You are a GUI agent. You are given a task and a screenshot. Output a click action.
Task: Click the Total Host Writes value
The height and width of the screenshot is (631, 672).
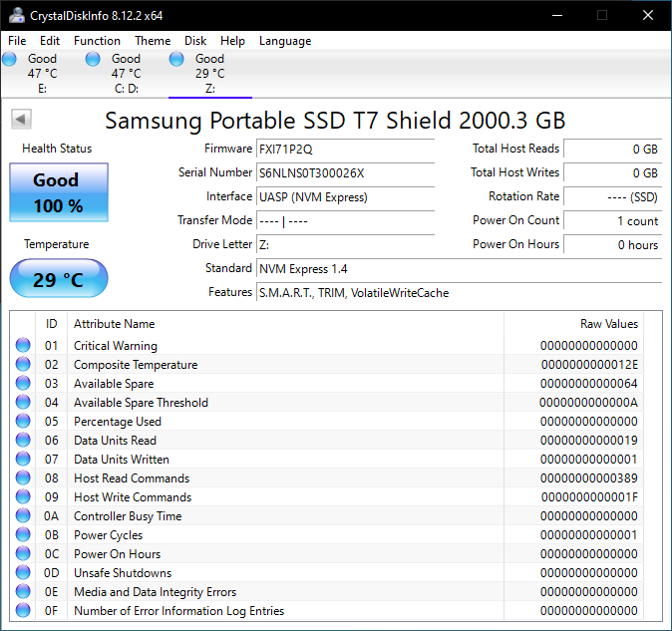coord(613,173)
